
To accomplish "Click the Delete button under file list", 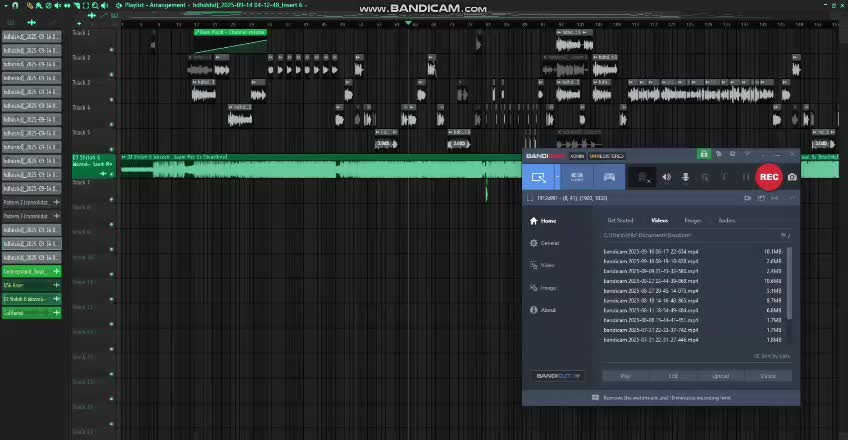I will pyautogui.click(x=768, y=376).
